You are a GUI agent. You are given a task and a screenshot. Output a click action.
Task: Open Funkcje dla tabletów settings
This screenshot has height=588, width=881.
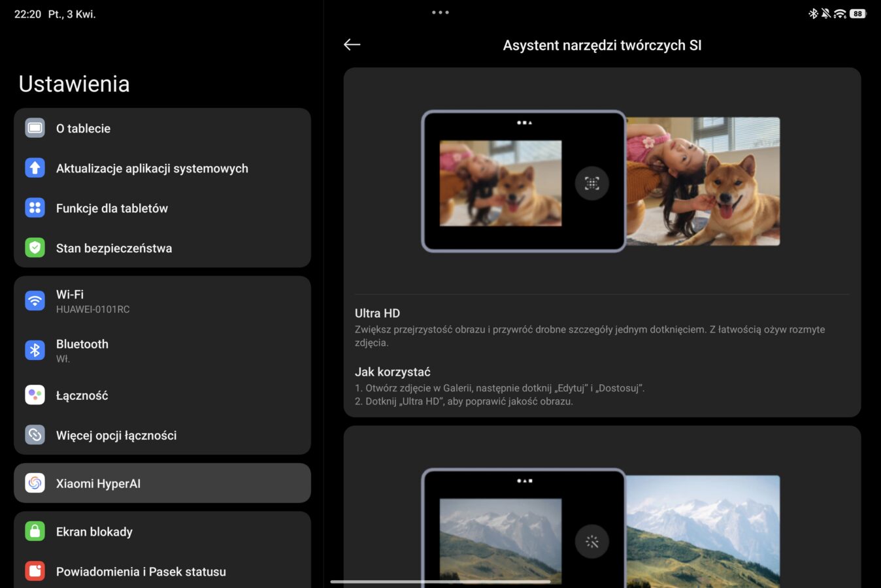pos(162,208)
